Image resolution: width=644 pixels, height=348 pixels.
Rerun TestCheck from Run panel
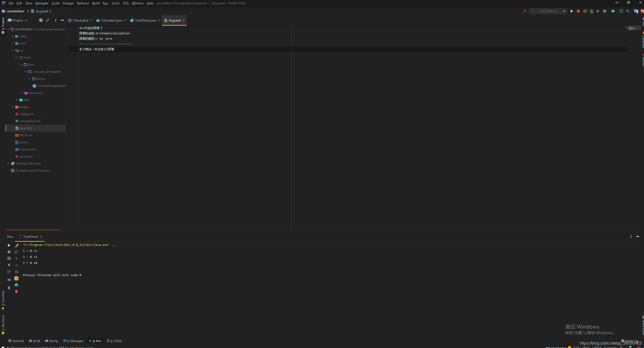[9, 245]
